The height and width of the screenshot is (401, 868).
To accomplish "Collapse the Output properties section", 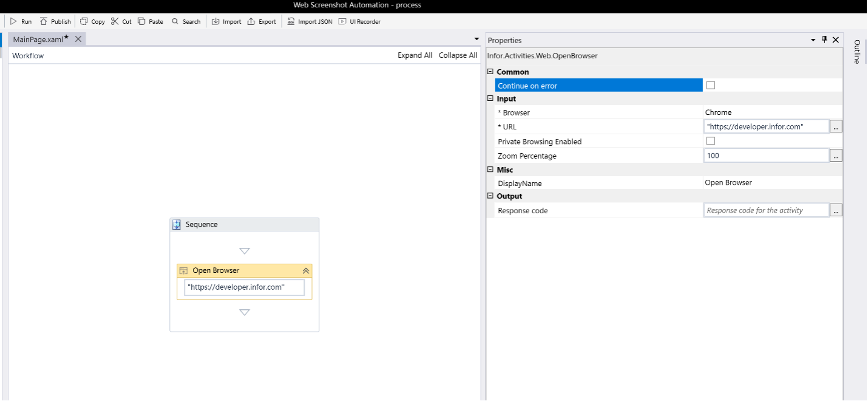I will click(490, 196).
